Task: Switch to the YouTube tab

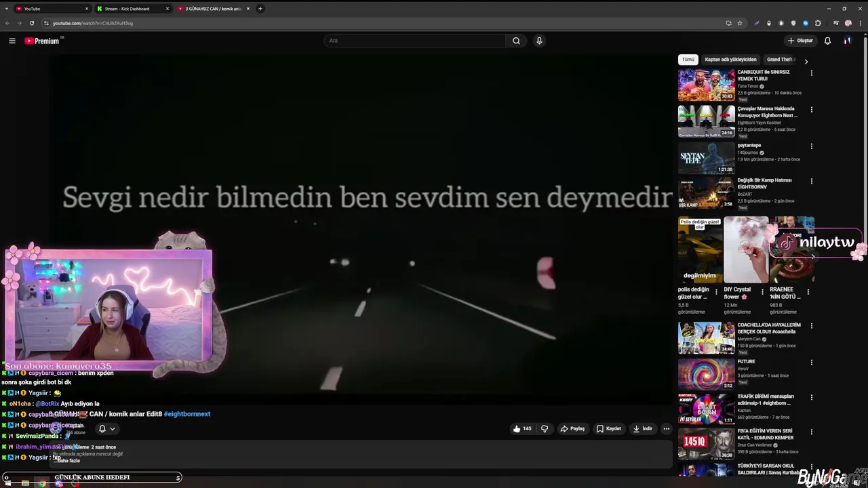Action: (52, 9)
